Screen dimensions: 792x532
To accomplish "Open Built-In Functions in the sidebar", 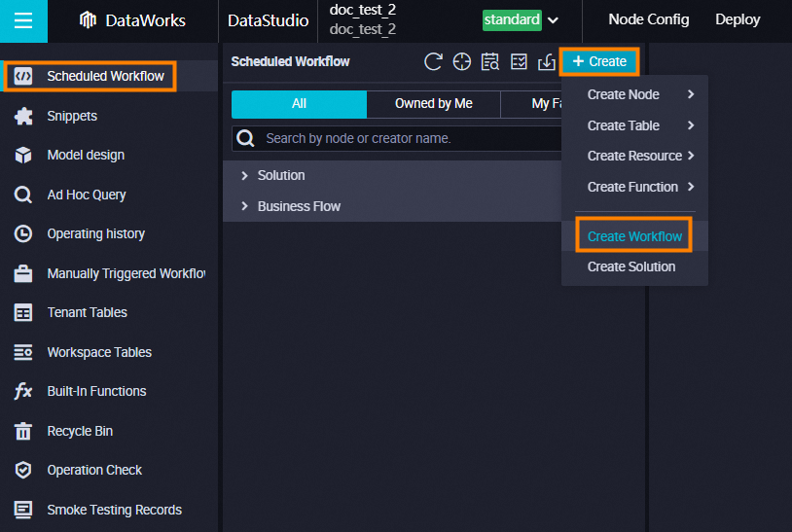I will tap(97, 391).
